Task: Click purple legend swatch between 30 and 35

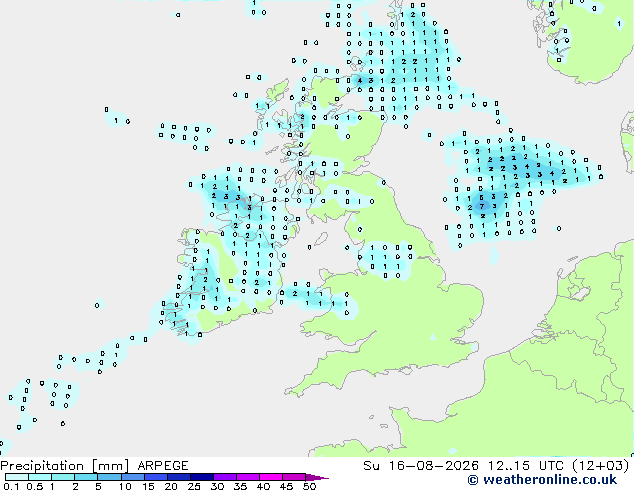Action: pos(224,477)
